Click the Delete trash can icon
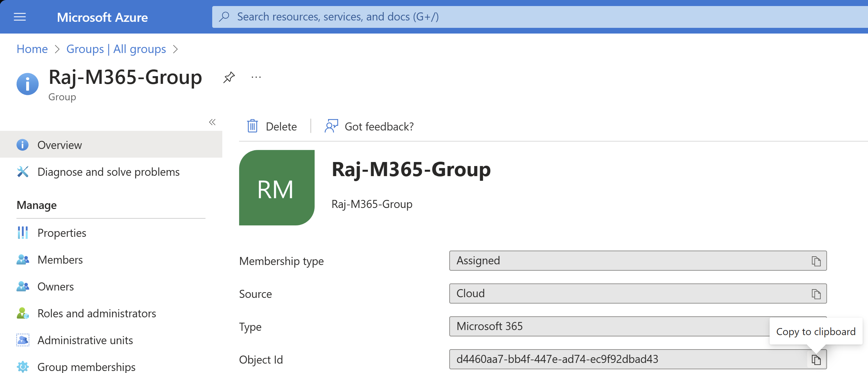Screen dimensions: 868x373 (253, 126)
